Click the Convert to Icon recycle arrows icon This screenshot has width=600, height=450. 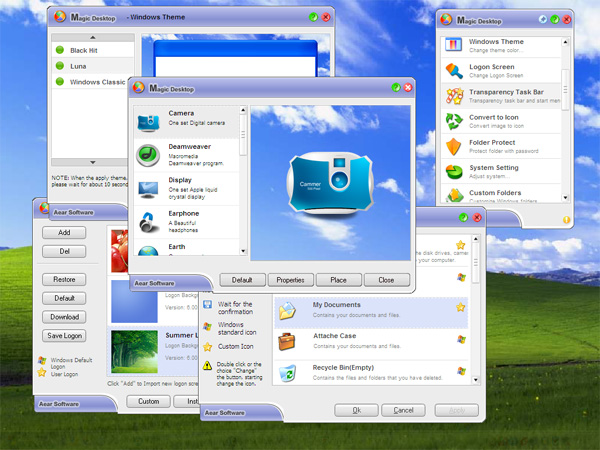click(454, 121)
